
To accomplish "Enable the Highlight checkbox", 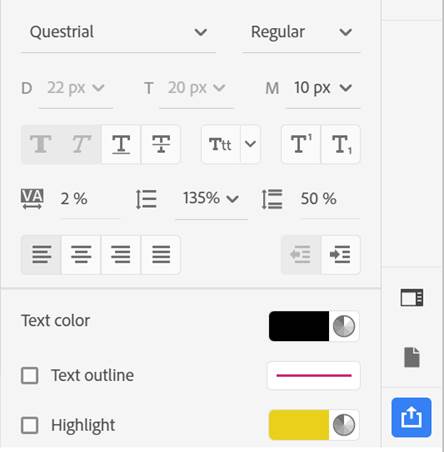I will tap(30, 425).
